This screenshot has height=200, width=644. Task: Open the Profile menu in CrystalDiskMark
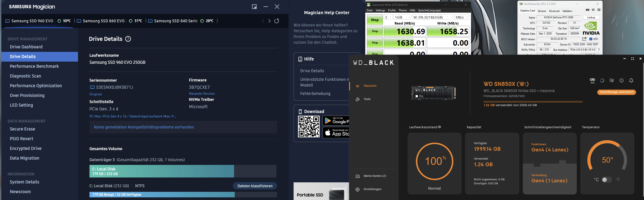point(392,11)
